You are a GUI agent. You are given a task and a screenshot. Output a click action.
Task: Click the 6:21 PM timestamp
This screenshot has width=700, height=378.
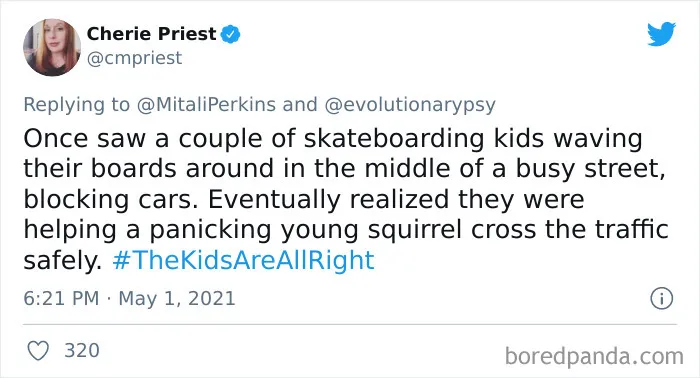pos(61,298)
